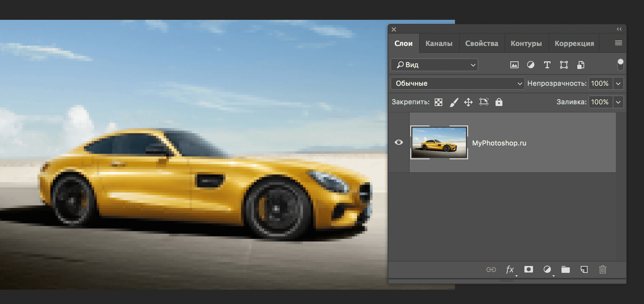Delete layer using the trash icon

click(x=603, y=269)
